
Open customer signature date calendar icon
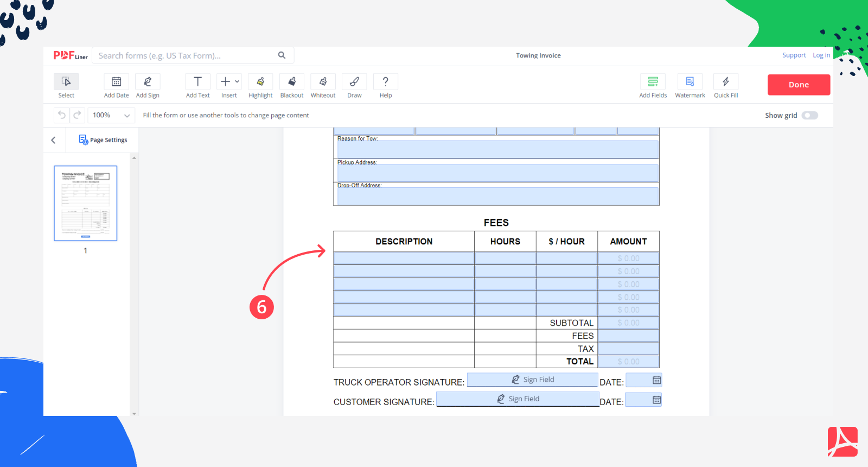pyautogui.click(x=656, y=400)
